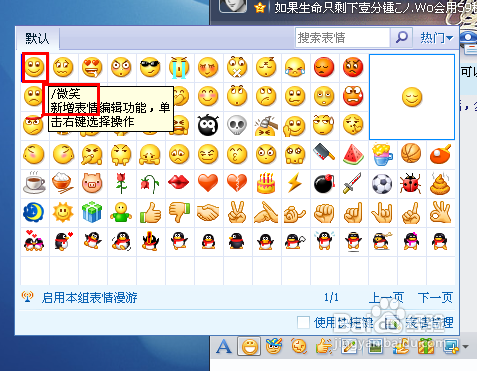
Task: Select the whole red heart emoji
Action: click(x=208, y=182)
